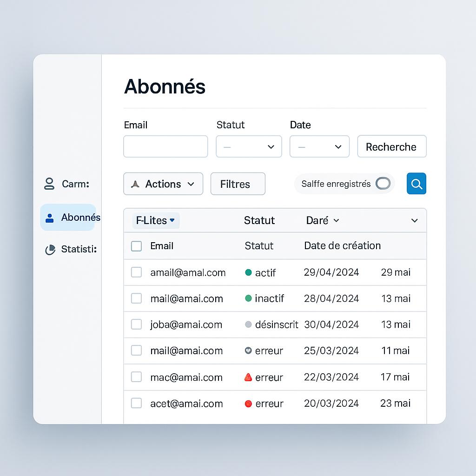Viewport: 476px width, 476px height.
Task: Click the chevron at the table header's right edge
Action: (414, 220)
